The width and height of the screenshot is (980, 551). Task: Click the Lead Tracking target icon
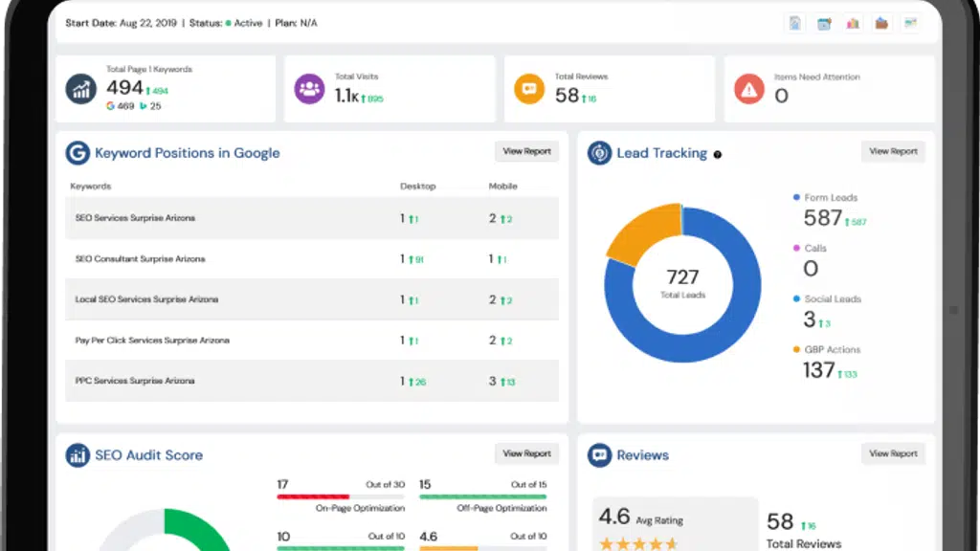pyautogui.click(x=599, y=153)
